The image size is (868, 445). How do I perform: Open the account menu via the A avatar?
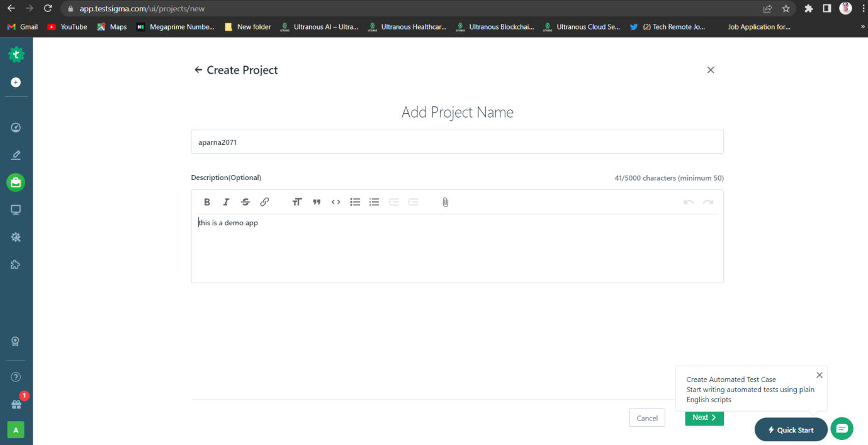(x=15, y=429)
